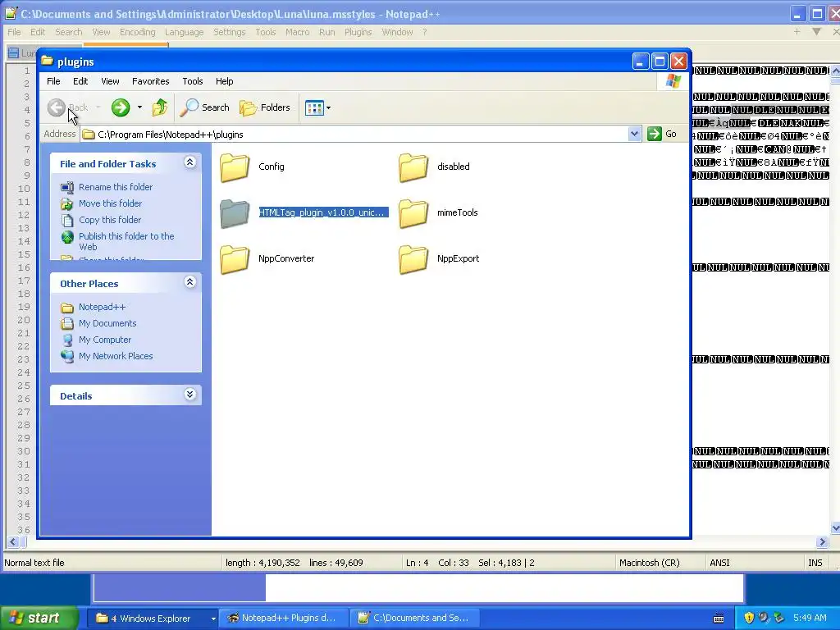840x630 pixels.
Task: Click Macintosh (CR) in status bar
Action: point(650,563)
